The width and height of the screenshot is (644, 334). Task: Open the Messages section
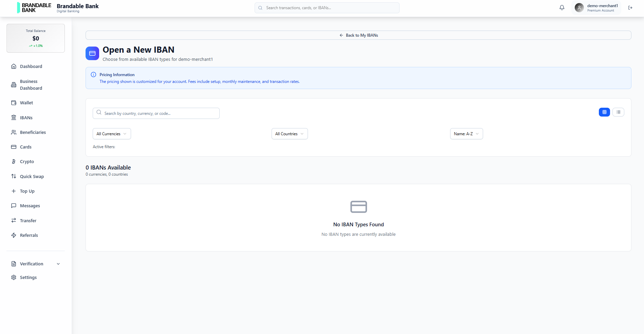coord(30,206)
